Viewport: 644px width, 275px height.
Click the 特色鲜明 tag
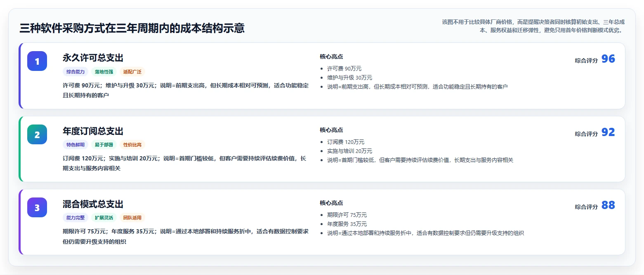tap(75, 145)
